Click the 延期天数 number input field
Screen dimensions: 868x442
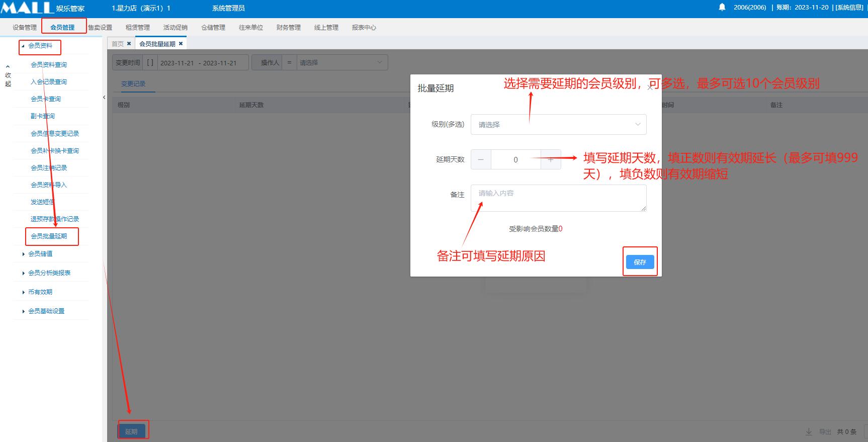click(x=515, y=159)
